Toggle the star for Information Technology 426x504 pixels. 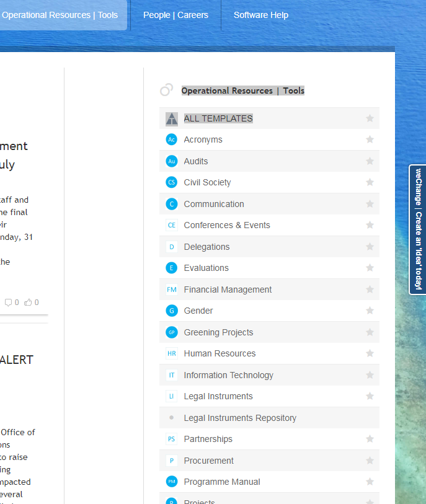click(370, 374)
